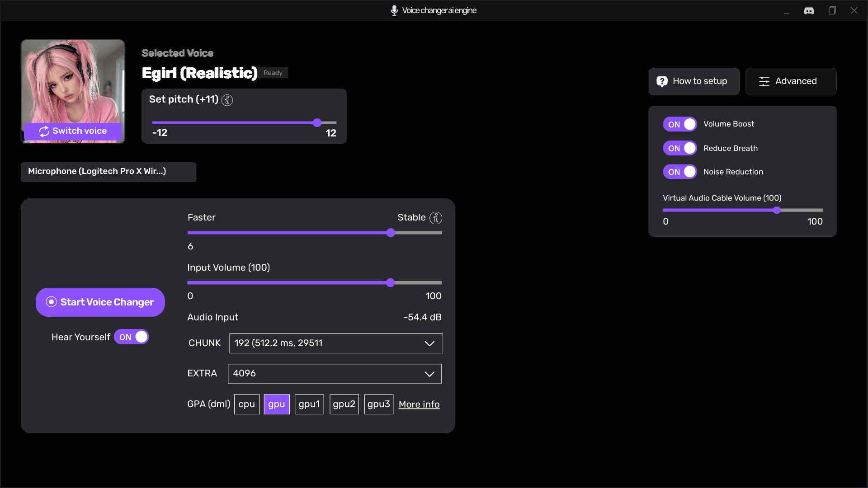
Task: Click the question mark on How to setup
Action: [662, 81]
